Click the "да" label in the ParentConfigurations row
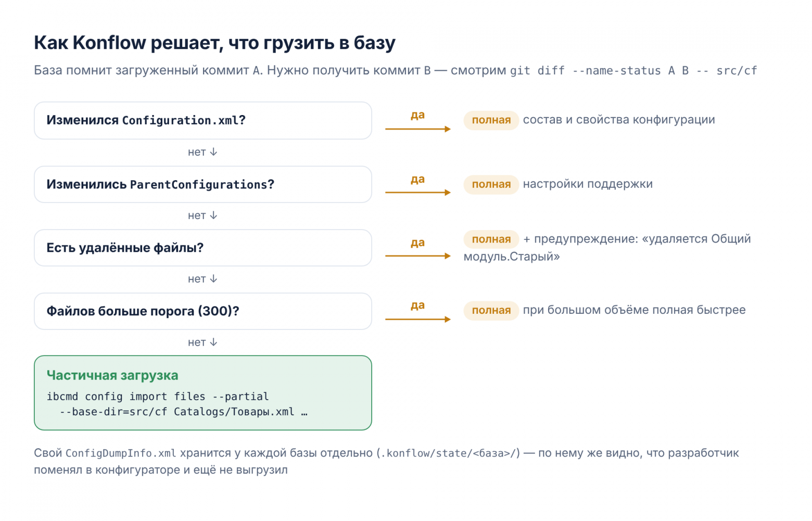The image size is (812, 521). pos(417,180)
